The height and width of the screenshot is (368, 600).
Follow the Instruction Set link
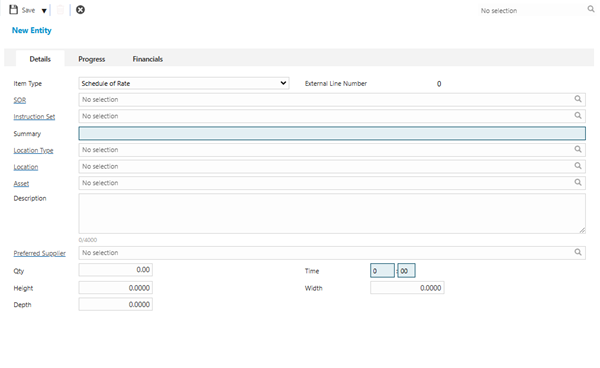tap(34, 117)
